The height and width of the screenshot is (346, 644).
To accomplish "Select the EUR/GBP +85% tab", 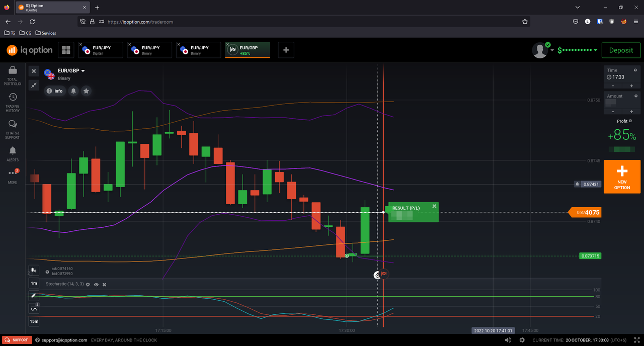I will [x=248, y=50].
